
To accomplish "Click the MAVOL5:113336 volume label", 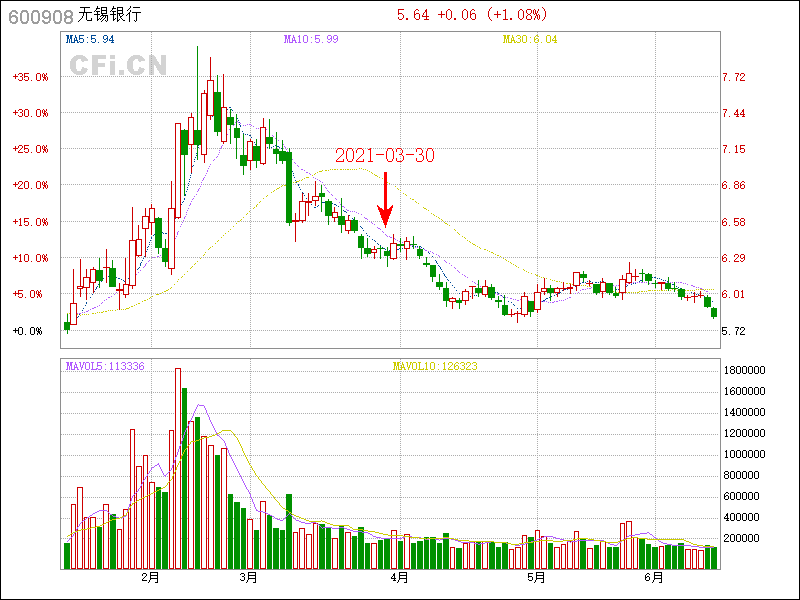I will pos(105,366).
